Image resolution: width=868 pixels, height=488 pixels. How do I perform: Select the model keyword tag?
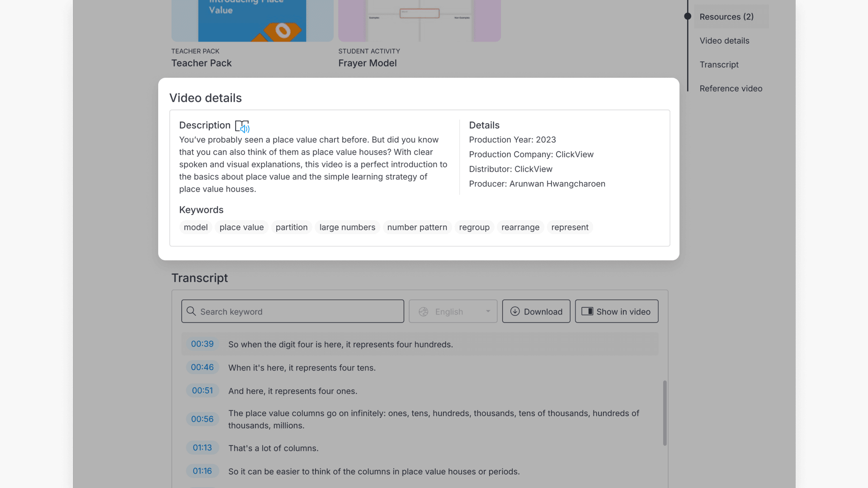196,227
